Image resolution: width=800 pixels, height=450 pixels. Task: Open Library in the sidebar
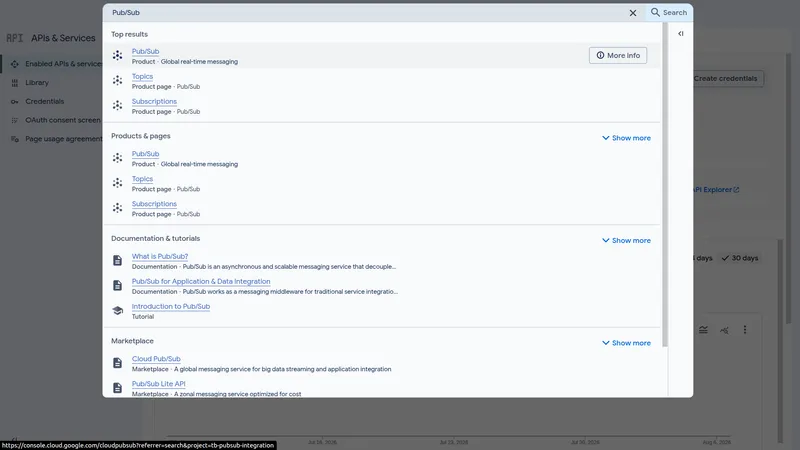37,83
